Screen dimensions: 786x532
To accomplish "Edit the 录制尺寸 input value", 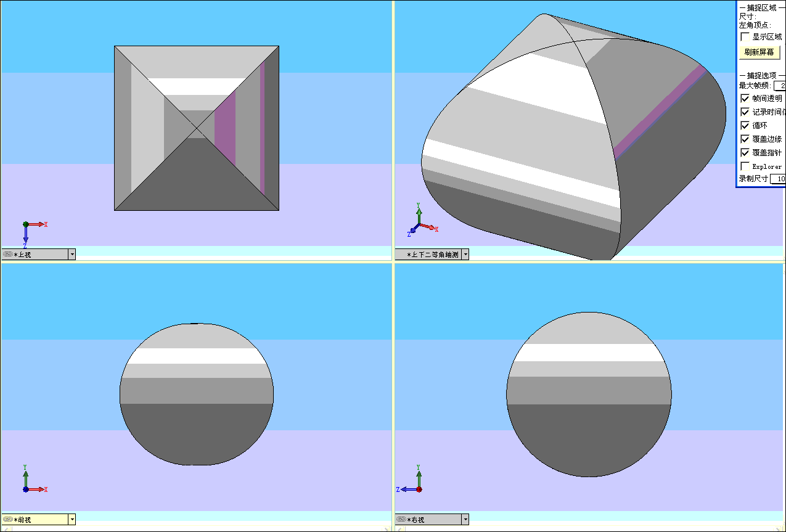I will 779,178.
